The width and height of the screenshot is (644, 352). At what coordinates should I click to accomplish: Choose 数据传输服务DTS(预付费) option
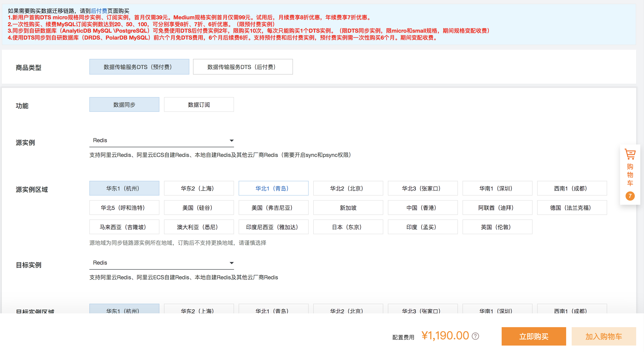pyautogui.click(x=139, y=67)
